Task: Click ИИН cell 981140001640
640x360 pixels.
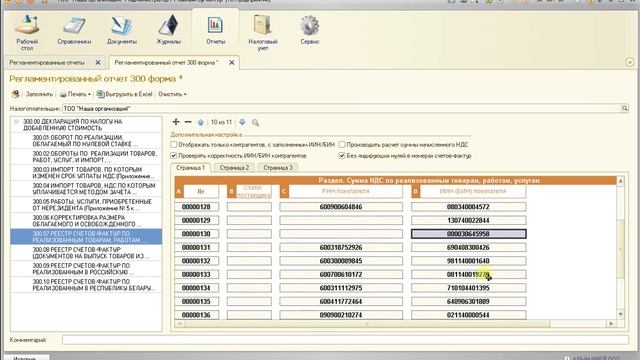Action: point(469,261)
